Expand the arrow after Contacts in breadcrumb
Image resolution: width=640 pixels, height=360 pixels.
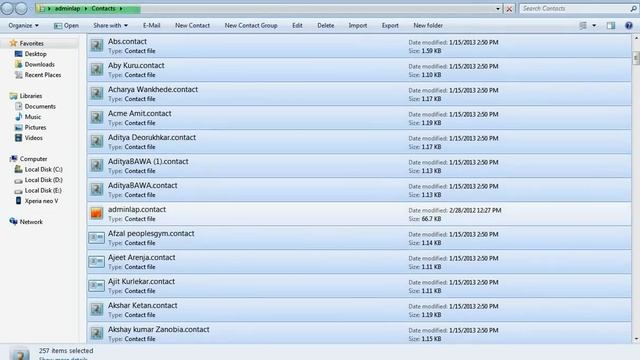121,9
